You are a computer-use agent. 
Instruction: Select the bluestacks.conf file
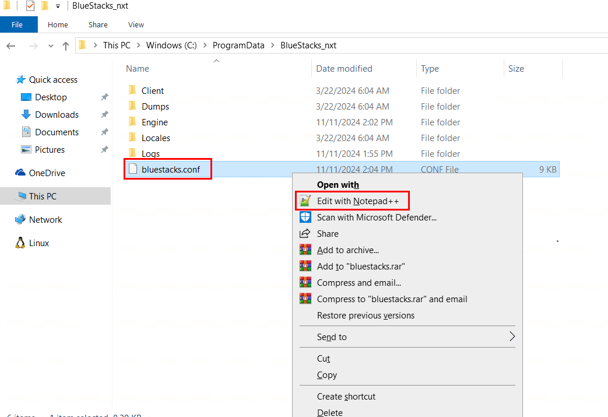tap(171, 170)
